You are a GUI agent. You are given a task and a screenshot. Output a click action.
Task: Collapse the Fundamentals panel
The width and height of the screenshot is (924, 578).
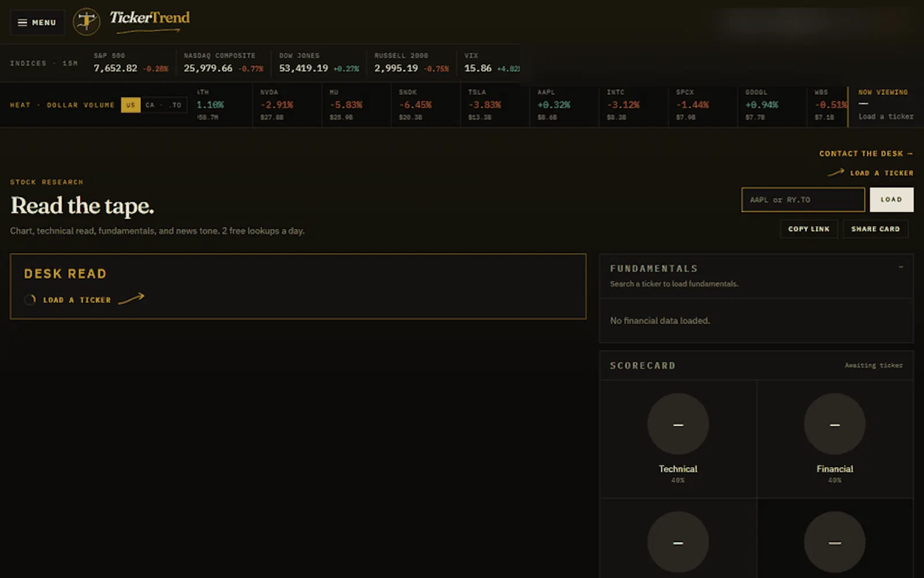(x=901, y=267)
